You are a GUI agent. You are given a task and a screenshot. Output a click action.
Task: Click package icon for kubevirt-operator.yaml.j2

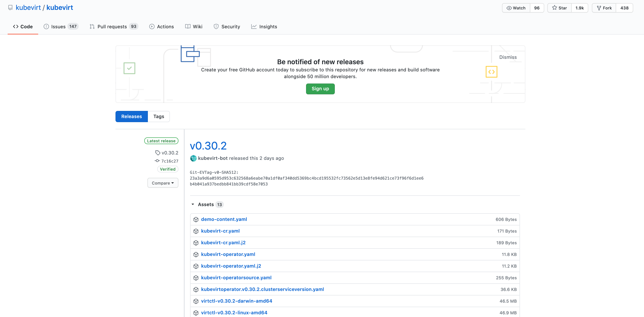click(x=196, y=266)
